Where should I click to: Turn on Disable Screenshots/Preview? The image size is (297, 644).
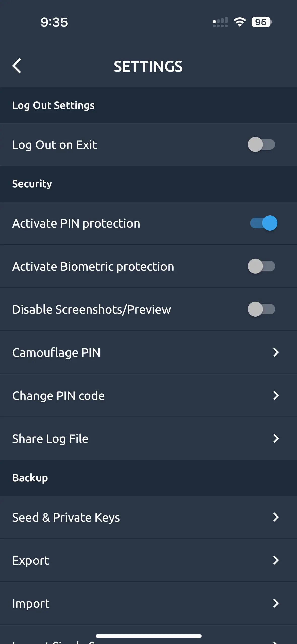tap(261, 309)
